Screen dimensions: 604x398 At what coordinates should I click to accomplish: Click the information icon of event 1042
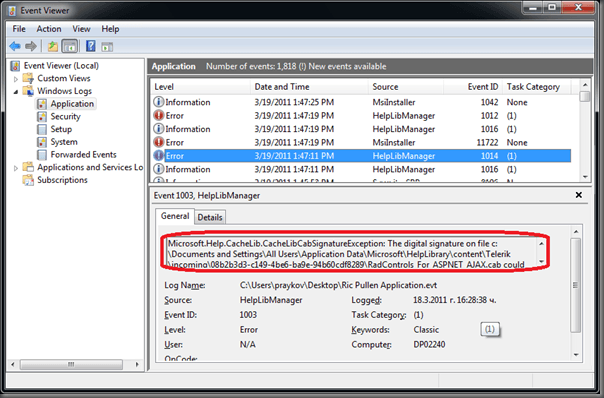(158, 102)
